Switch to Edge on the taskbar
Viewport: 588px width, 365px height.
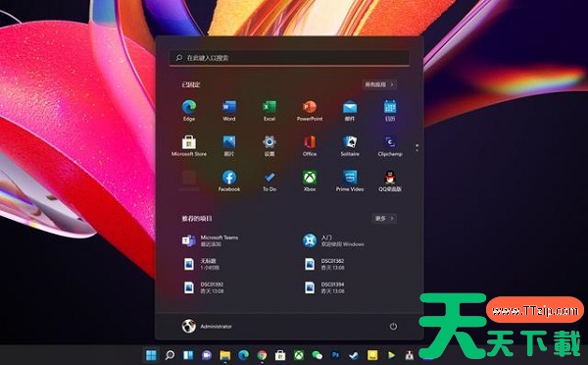243,355
